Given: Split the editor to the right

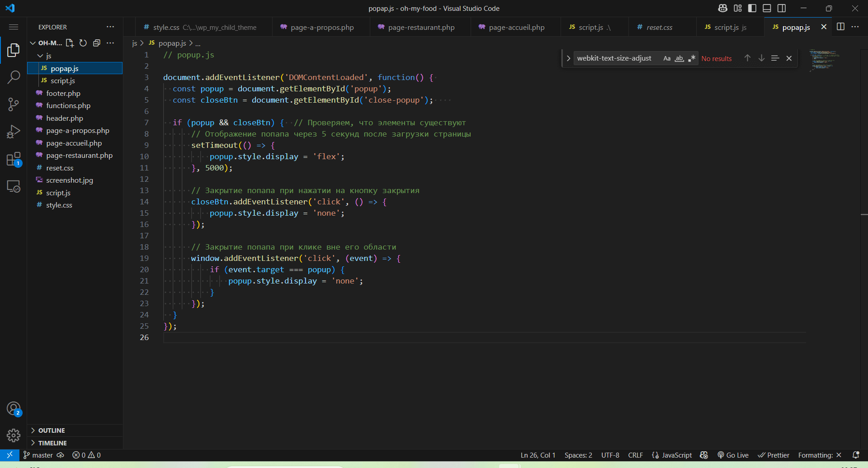Looking at the screenshot, I should 840,27.
